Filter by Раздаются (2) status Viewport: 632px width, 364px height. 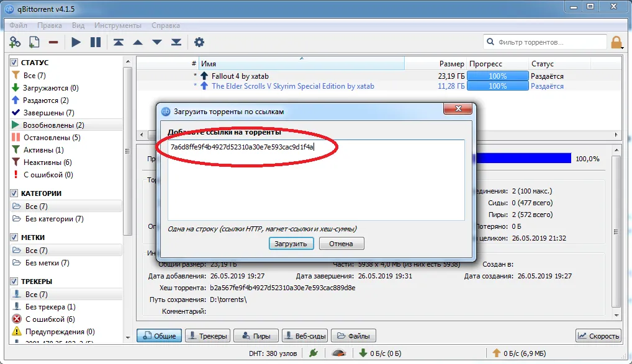45,100
